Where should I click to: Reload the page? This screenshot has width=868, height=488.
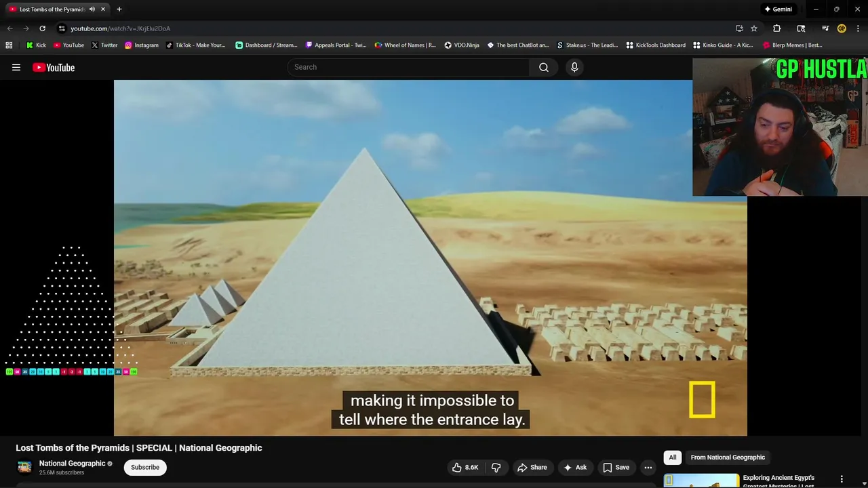click(42, 28)
